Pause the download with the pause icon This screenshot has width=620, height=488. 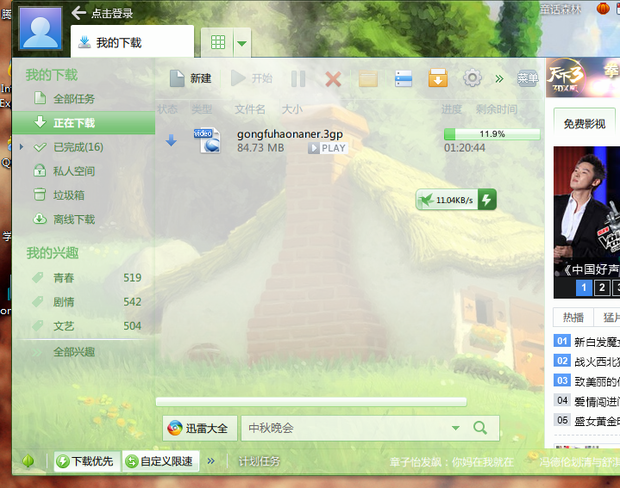pos(298,79)
